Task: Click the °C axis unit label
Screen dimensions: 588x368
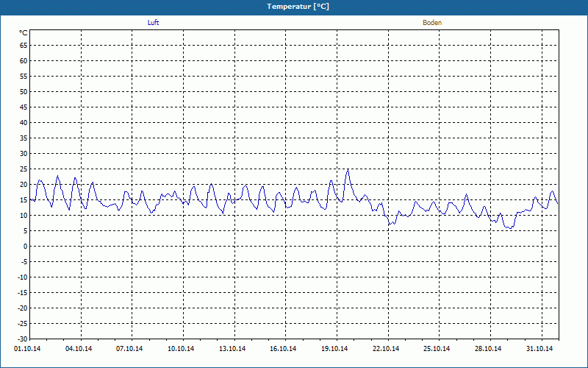Action: (x=24, y=33)
